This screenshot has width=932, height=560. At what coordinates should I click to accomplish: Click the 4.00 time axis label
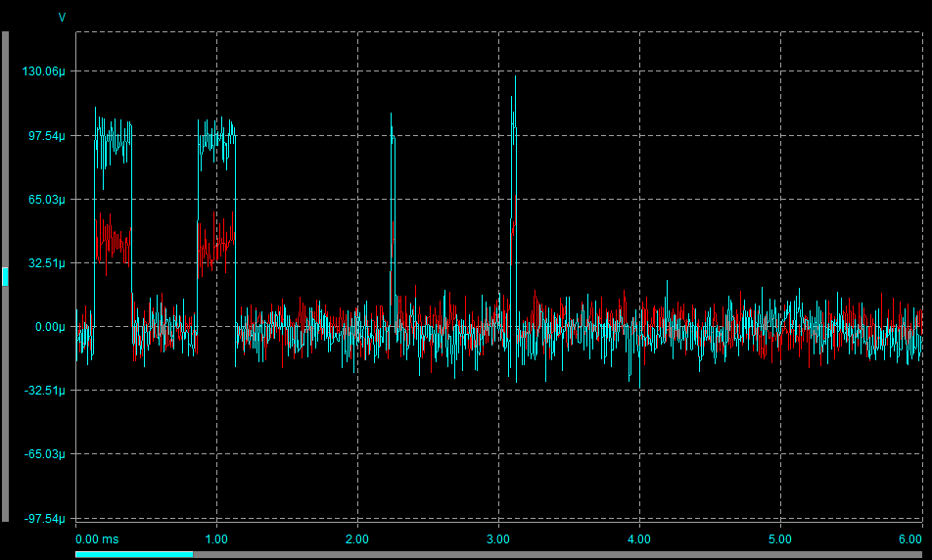point(639,539)
